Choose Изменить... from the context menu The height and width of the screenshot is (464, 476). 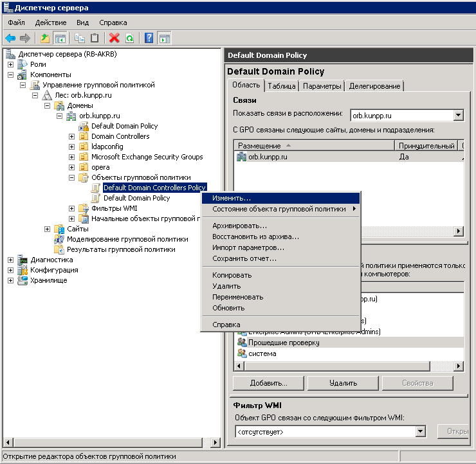pos(232,198)
